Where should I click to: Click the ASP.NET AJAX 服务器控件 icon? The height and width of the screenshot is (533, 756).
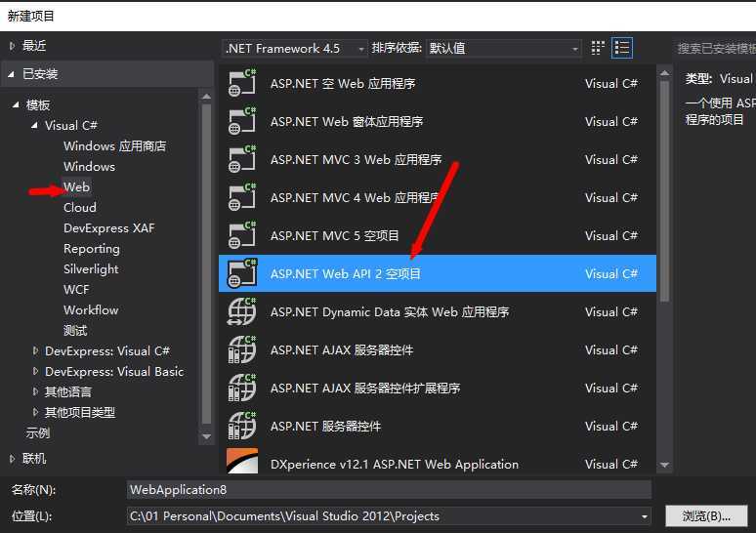click(242, 349)
